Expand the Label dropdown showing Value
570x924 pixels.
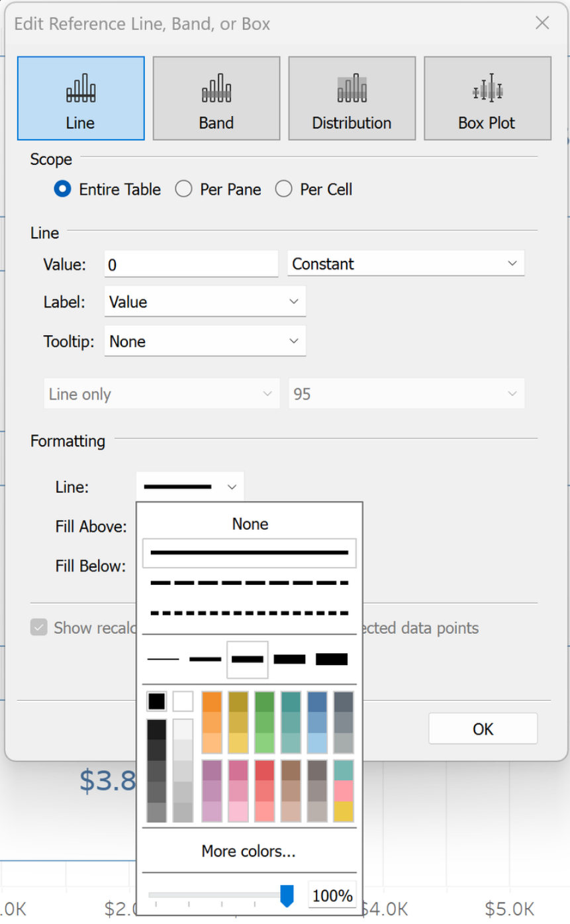pos(205,302)
